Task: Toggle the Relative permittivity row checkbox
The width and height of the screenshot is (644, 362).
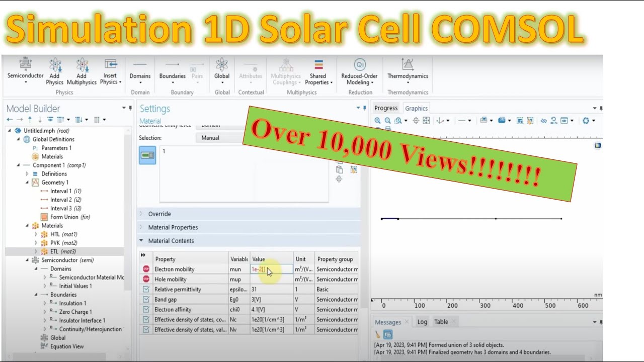Action: click(x=146, y=289)
